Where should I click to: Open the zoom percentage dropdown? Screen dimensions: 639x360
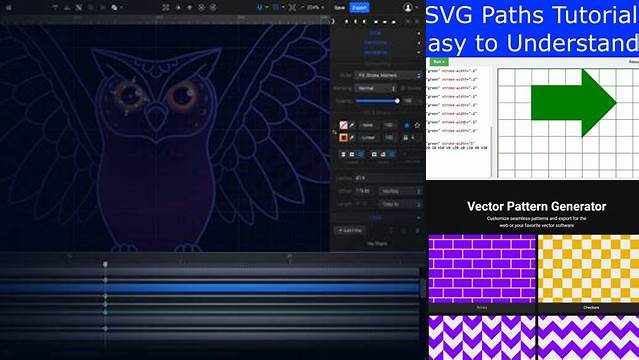pos(315,7)
